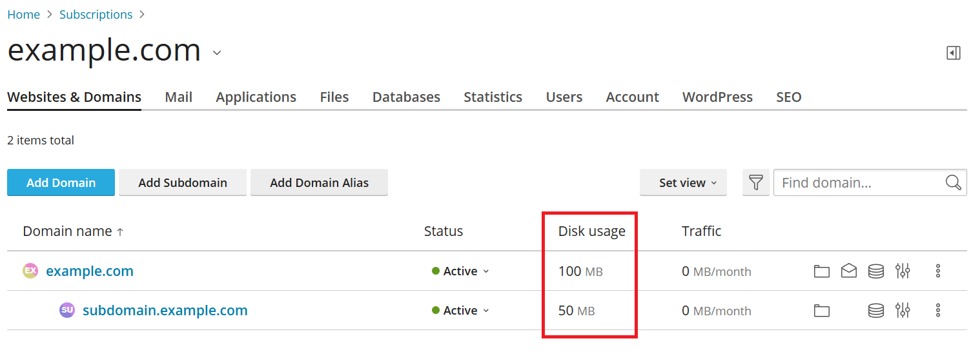The height and width of the screenshot is (352, 980).
Task: Open databases icon for example.com row
Action: [875, 271]
